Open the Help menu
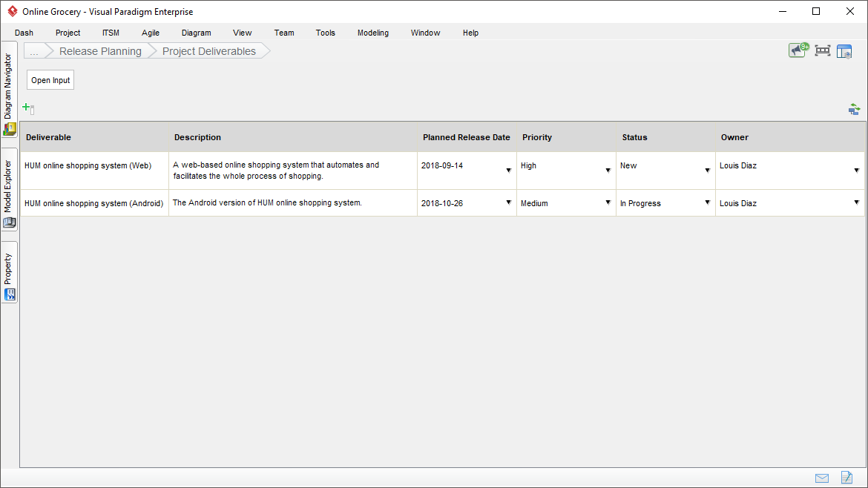 tap(470, 33)
